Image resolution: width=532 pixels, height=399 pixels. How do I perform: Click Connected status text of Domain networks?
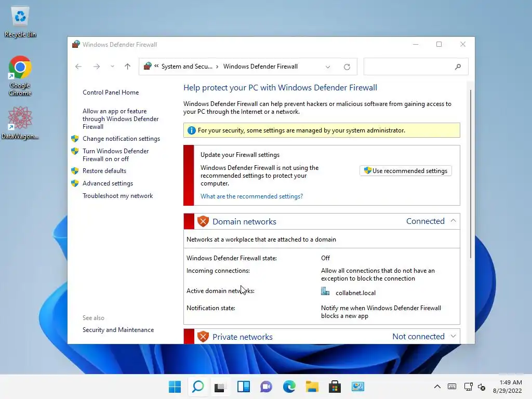425,221
